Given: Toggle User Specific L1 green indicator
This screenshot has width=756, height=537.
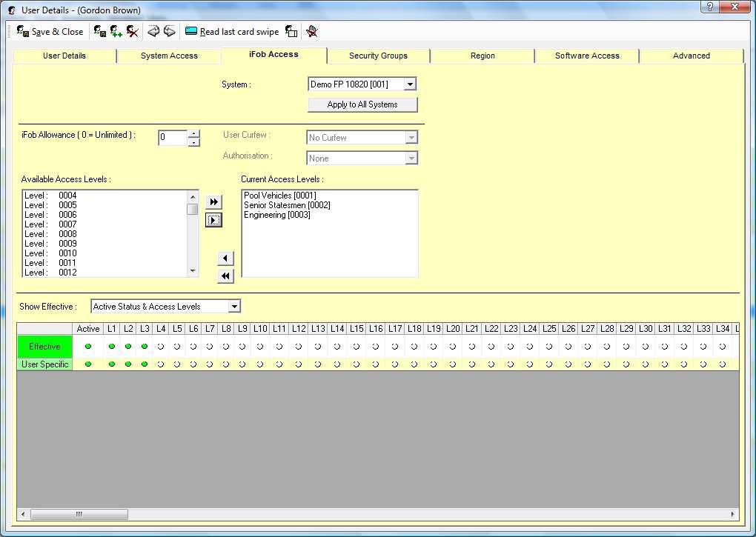Looking at the screenshot, I should coord(112,364).
